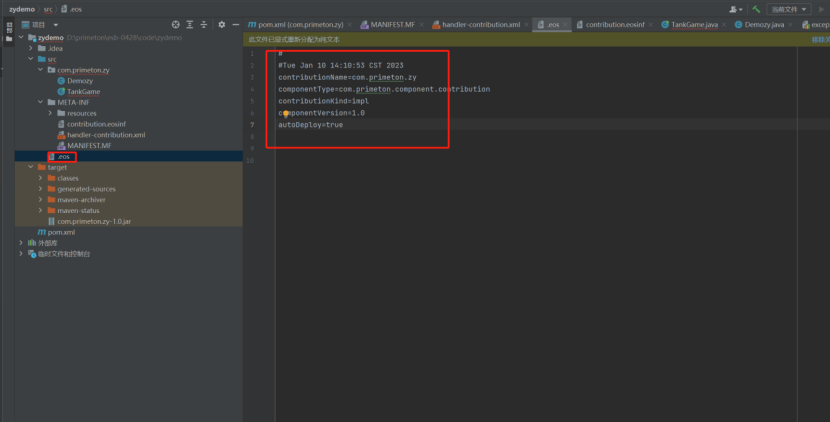Select com.primeton.zy-1.0.jar in target folder
830x422 pixels.
click(x=92, y=221)
